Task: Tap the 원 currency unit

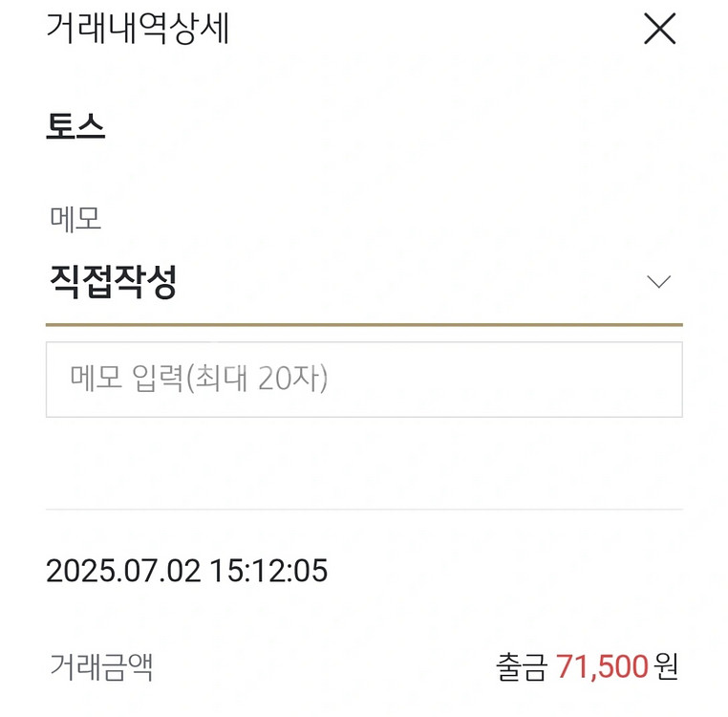Action: [667, 666]
